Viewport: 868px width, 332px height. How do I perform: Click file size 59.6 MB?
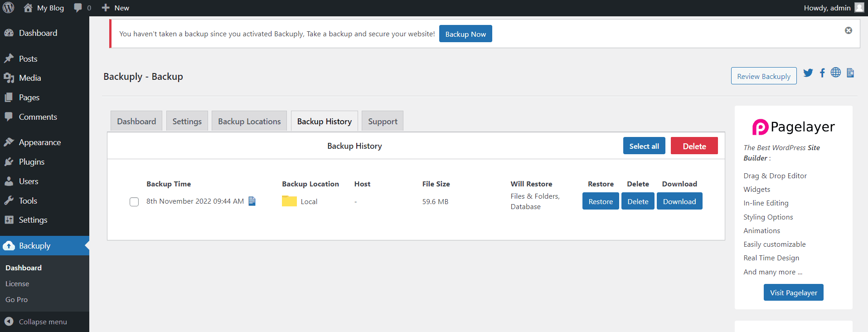pos(435,201)
